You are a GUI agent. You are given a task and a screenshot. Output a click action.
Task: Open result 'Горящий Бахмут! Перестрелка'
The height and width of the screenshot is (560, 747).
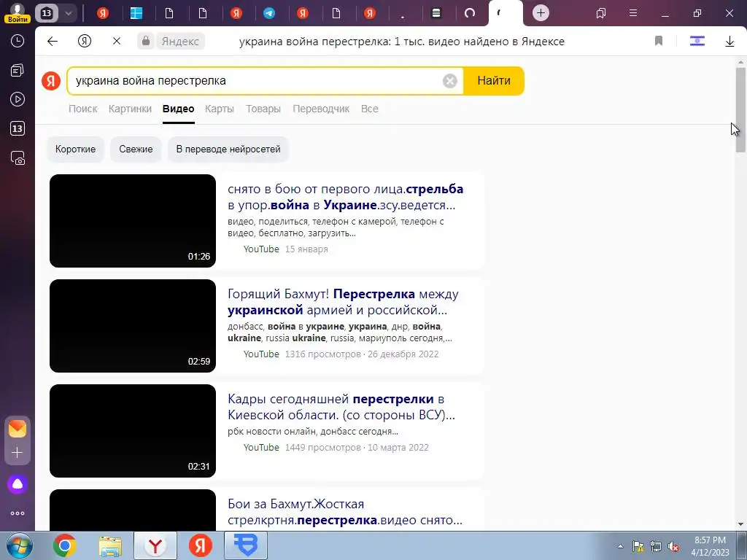(343, 303)
